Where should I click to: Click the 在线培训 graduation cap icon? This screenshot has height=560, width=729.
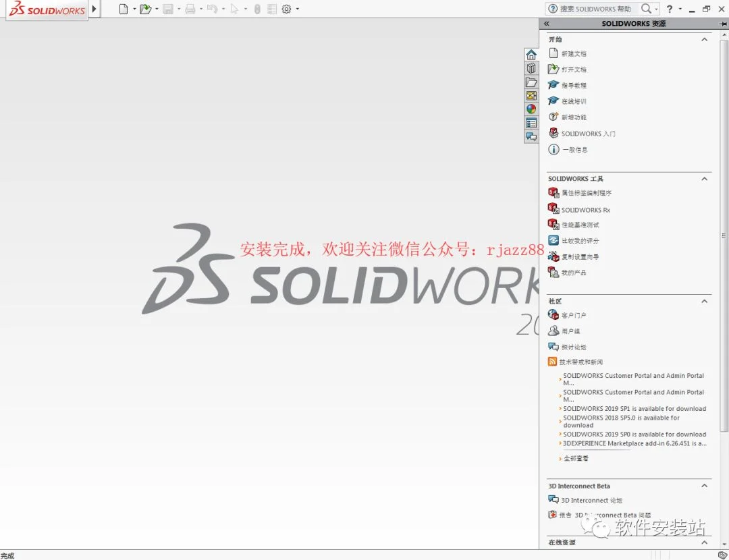click(553, 101)
